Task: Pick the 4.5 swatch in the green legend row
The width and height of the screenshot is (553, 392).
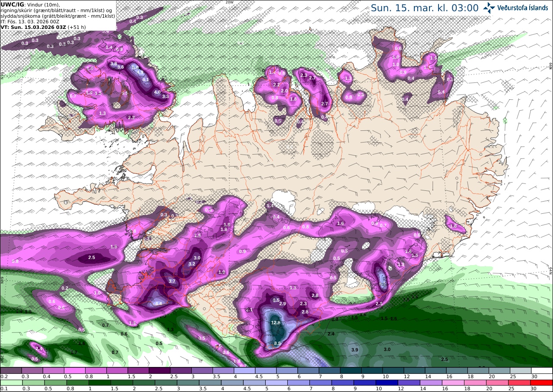Action: pyautogui.click(x=255, y=383)
